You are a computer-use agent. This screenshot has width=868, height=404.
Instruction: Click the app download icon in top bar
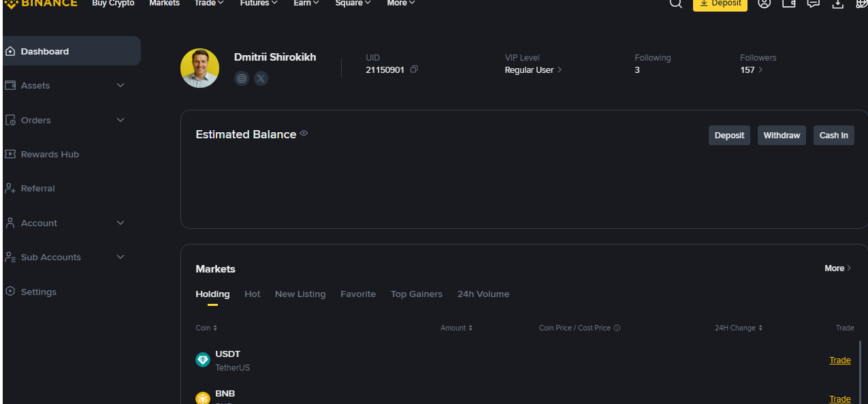[837, 4]
